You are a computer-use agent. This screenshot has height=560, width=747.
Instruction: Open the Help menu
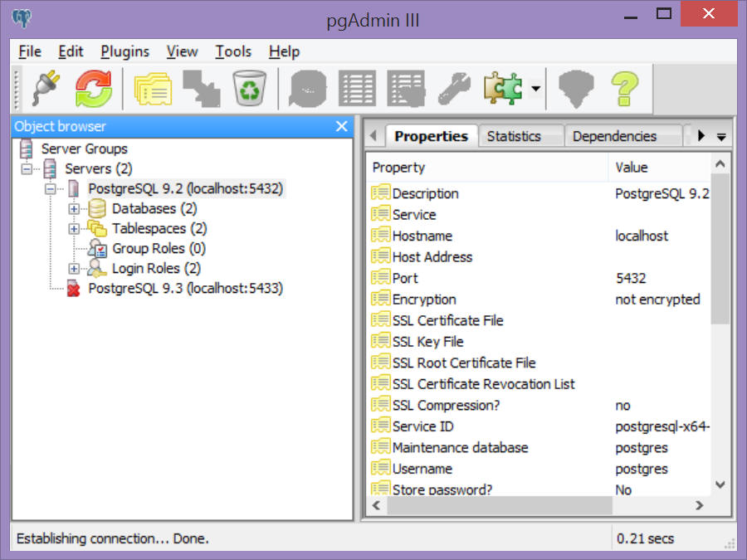tap(284, 51)
